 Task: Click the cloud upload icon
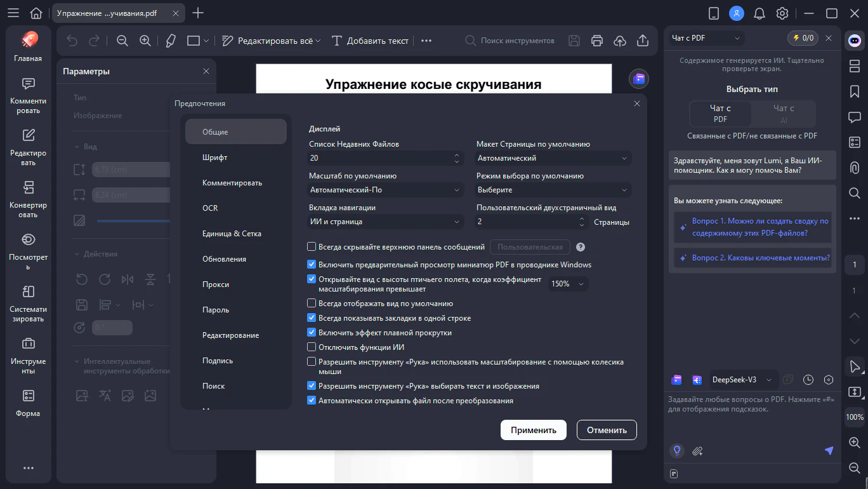[x=620, y=41]
